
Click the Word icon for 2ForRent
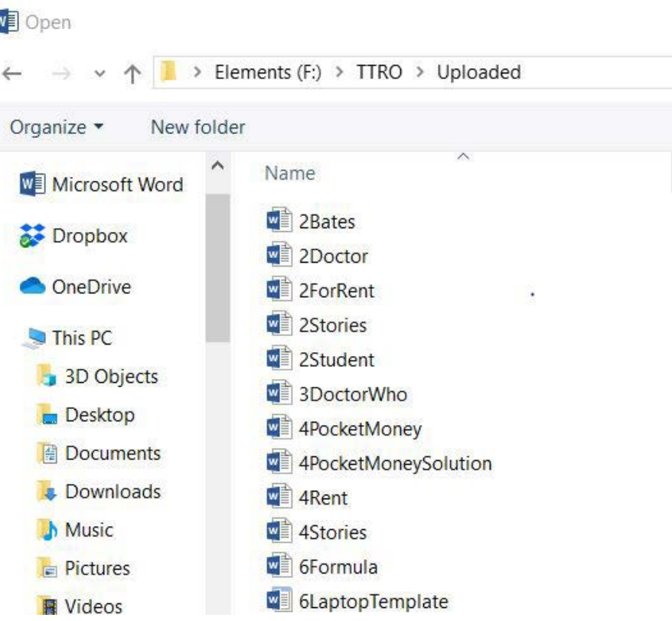tap(279, 290)
